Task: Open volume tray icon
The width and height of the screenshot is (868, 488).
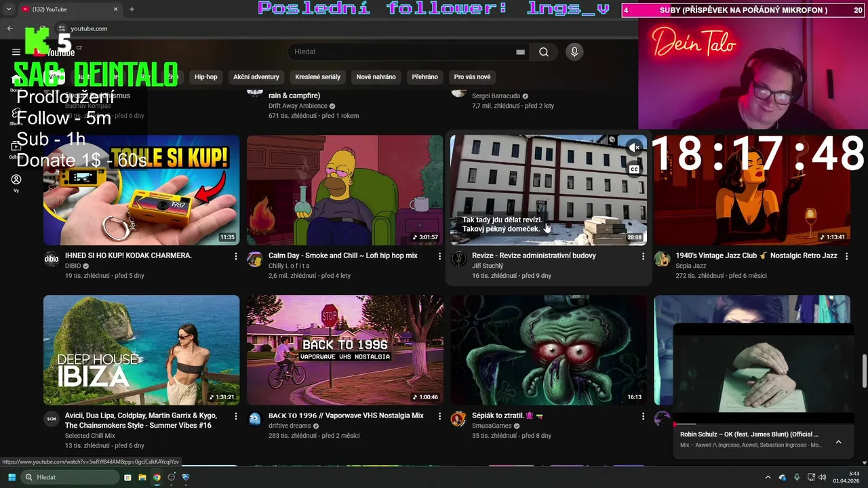Action: (x=823, y=477)
